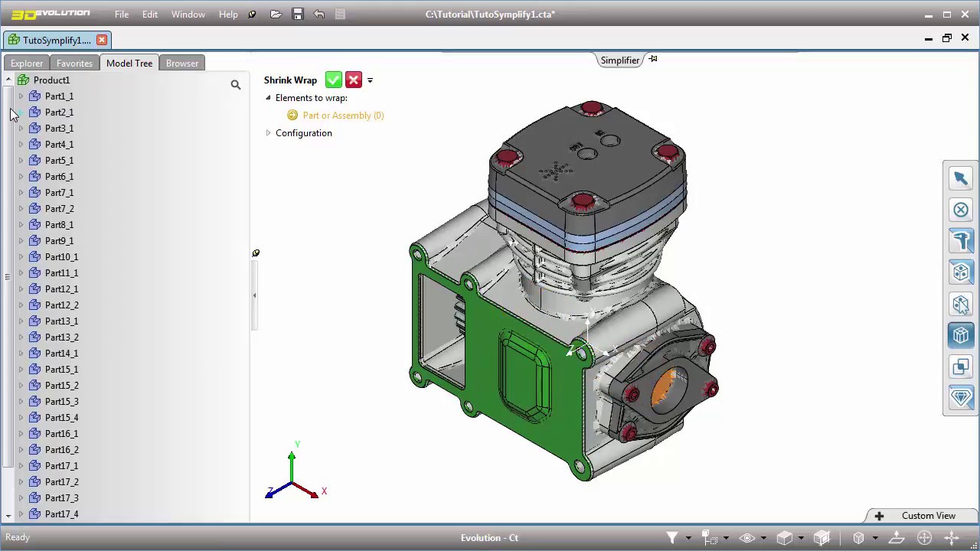Viewport: 980px width, 551px height.
Task: Click the diamond icon in the right toolbar
Action: [961, 398]
